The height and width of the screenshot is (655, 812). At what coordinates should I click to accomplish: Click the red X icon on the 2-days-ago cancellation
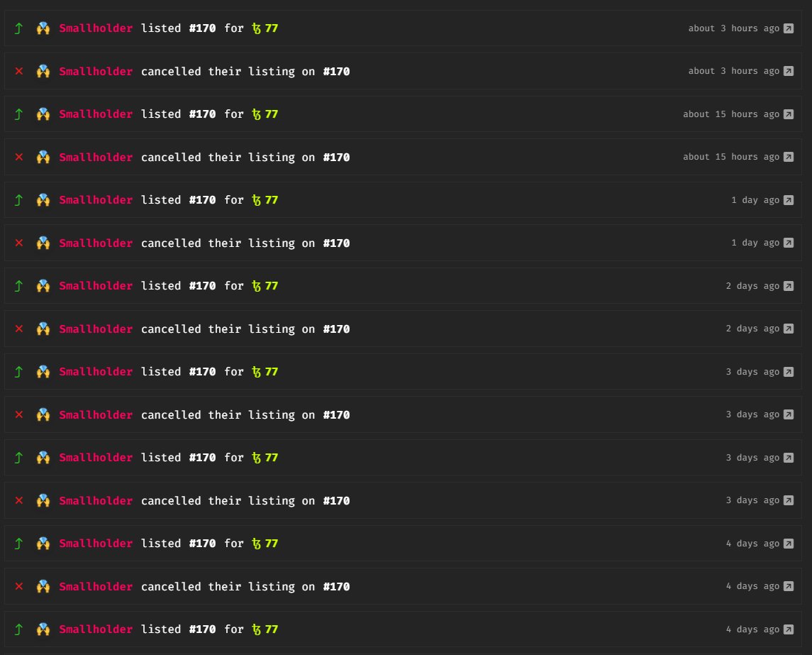pyautogui.click(x=18, y=329)
